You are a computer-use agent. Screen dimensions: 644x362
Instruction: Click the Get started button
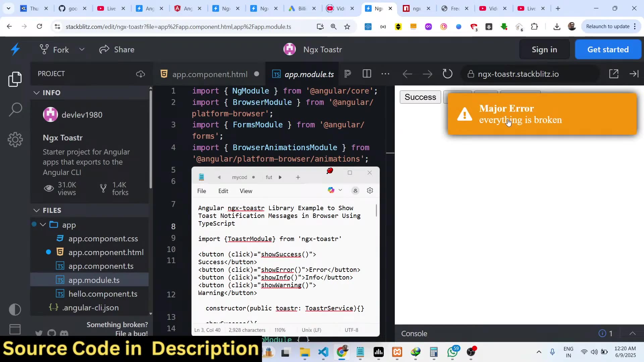608,50
